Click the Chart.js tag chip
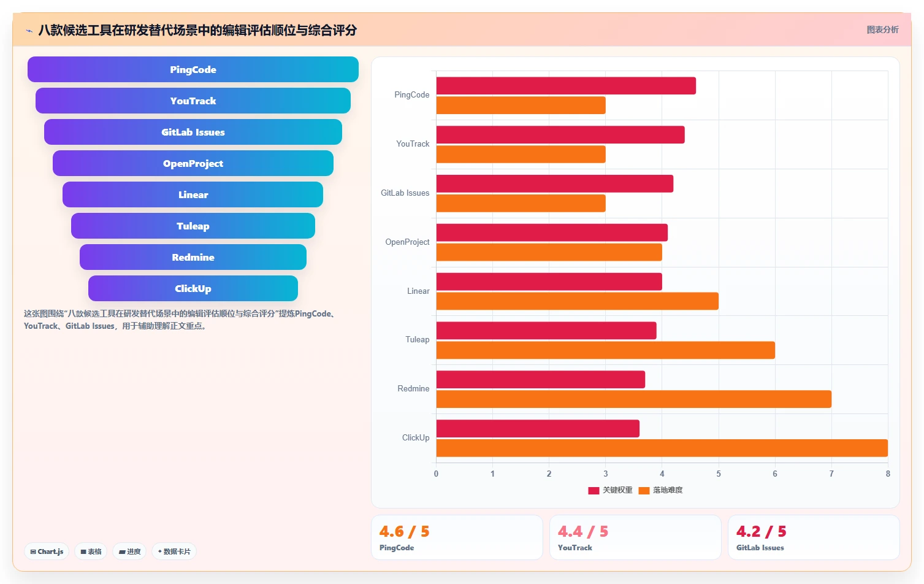The width and height of the screenshot is (924, 584). (x=47, y=551)
